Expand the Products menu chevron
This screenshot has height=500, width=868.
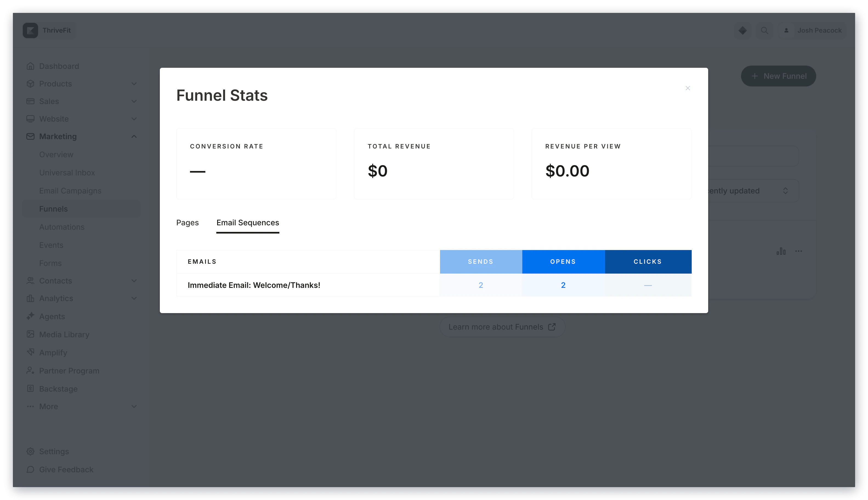pos(134,83)
